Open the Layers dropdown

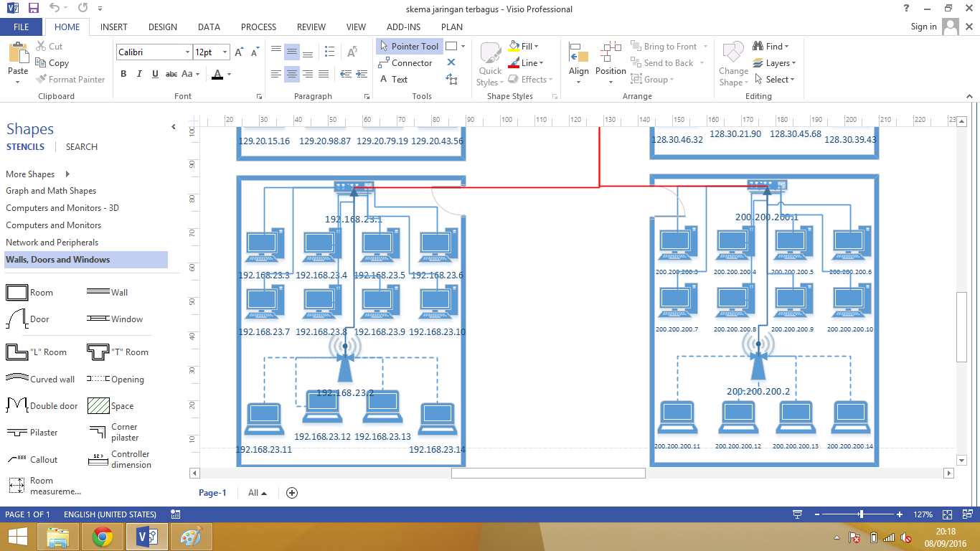point(775,63)
